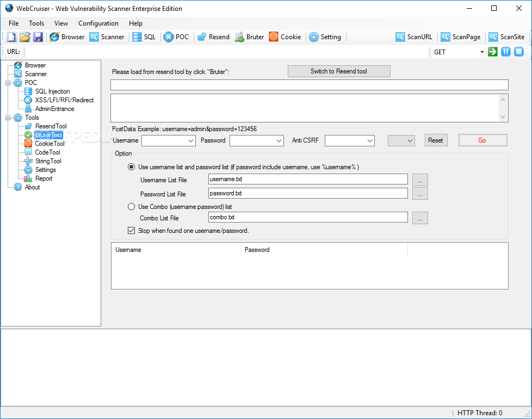Browse for Username List File
This screenshot has width=532, height=419.
coord(420,180)
